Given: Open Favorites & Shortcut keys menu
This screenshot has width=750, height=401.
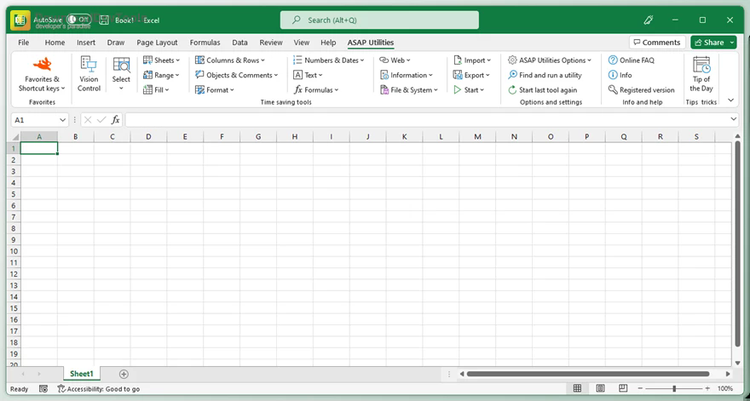Looking at the screenshot, I should [x=42, y=75].
